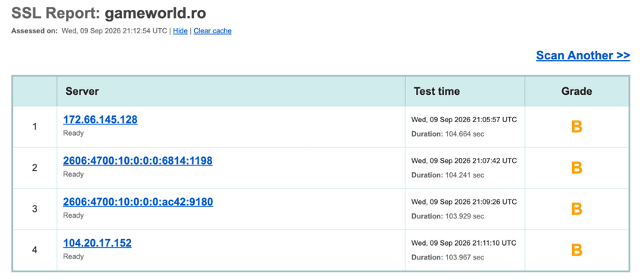
Task: Click Duration 103.929 sec
Action: click(448, 216)
